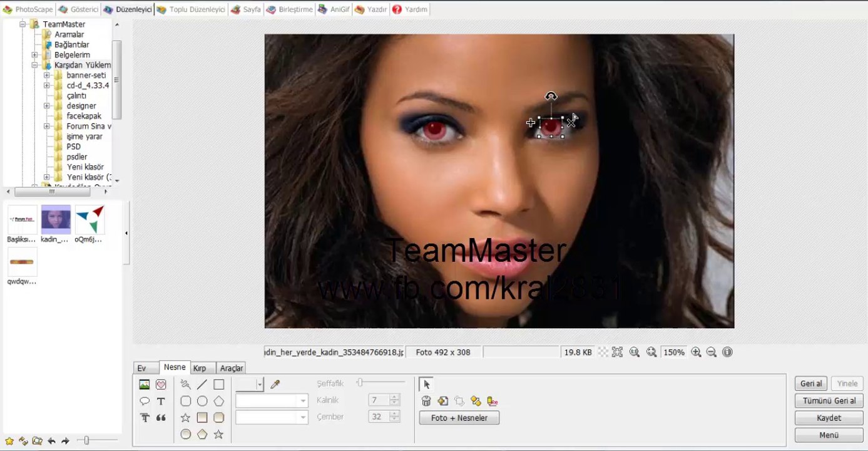Image resolution: width=868 pixels, height=451 pixels.
Task: Select the rich text tool
Action: click(x=144, y=418)
